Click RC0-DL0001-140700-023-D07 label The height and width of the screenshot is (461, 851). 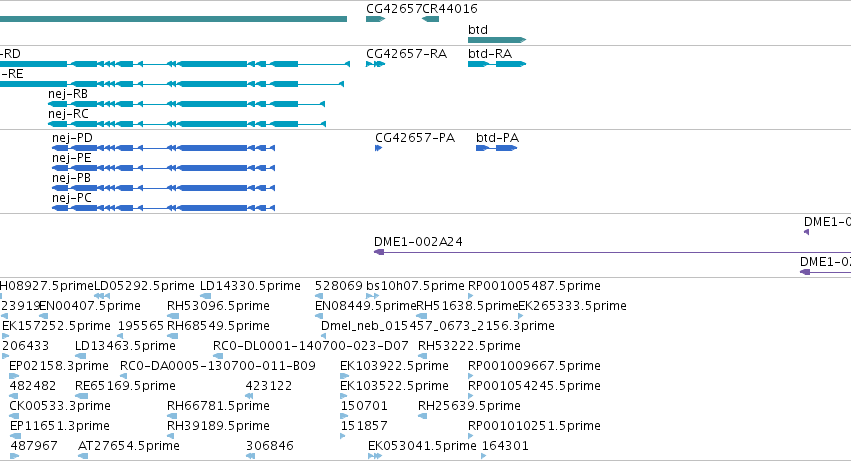click(311, 346)
